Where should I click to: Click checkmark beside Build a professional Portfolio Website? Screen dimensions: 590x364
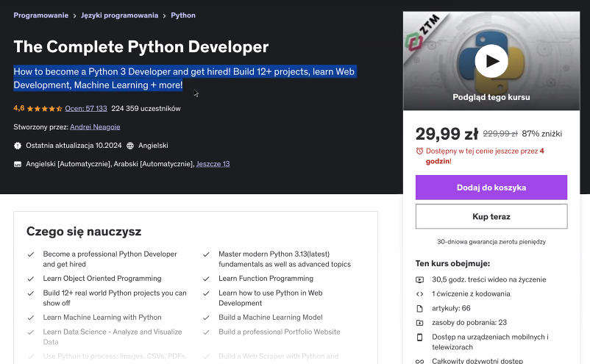pos(206,332)
